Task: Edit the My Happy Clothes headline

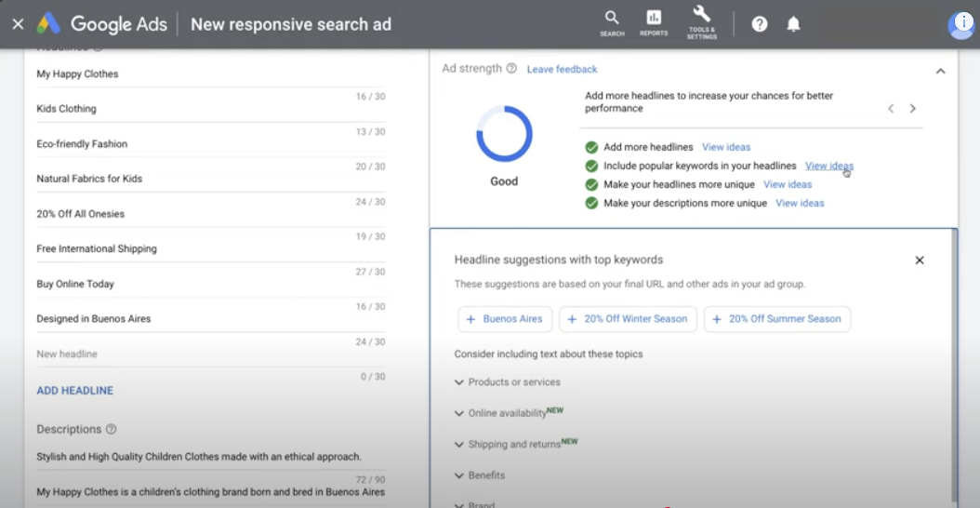Action: pyautogui.click(x=211, y=74)
